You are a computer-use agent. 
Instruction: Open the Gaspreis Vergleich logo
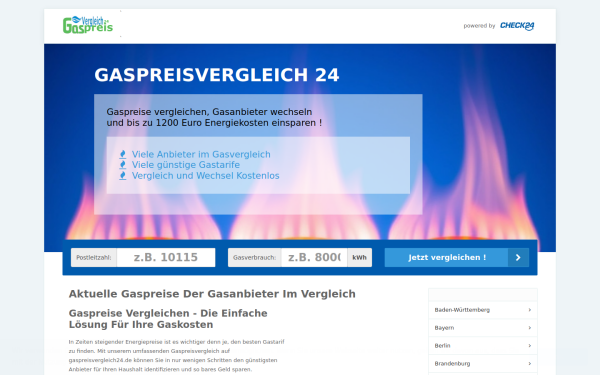point(88,25)
